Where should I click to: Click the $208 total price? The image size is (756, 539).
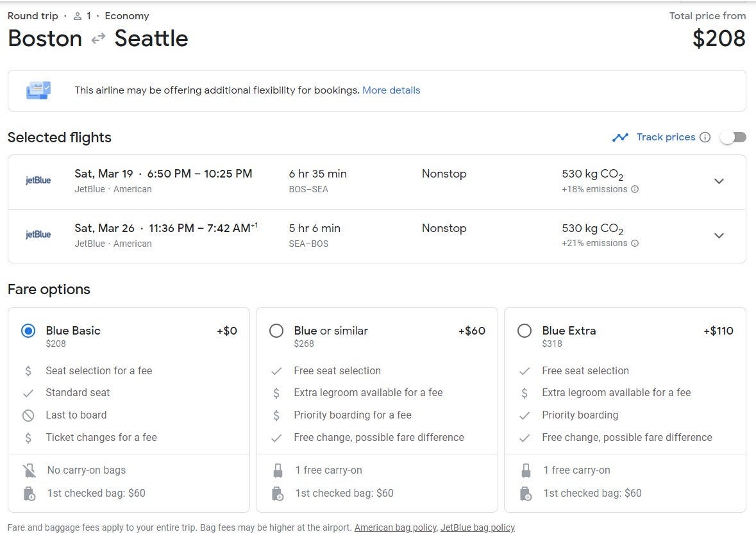(x=719, y=38)
